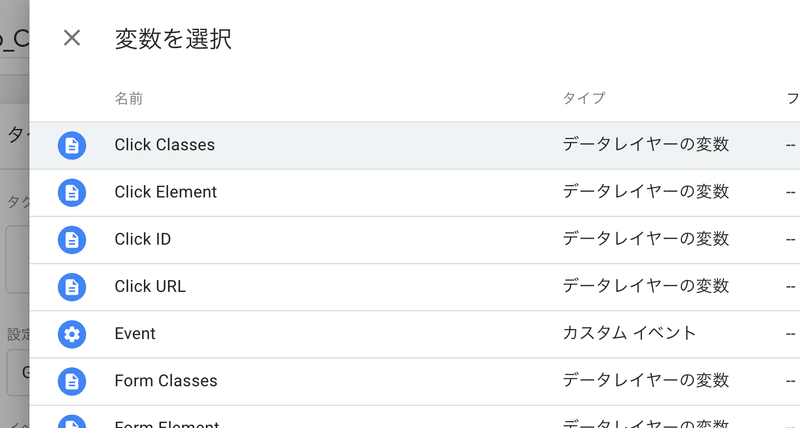Image resolution: width=800 pixels, height=428 pixels.
Task: Click the Form Element icon at bottom
Action: point(72,421)
